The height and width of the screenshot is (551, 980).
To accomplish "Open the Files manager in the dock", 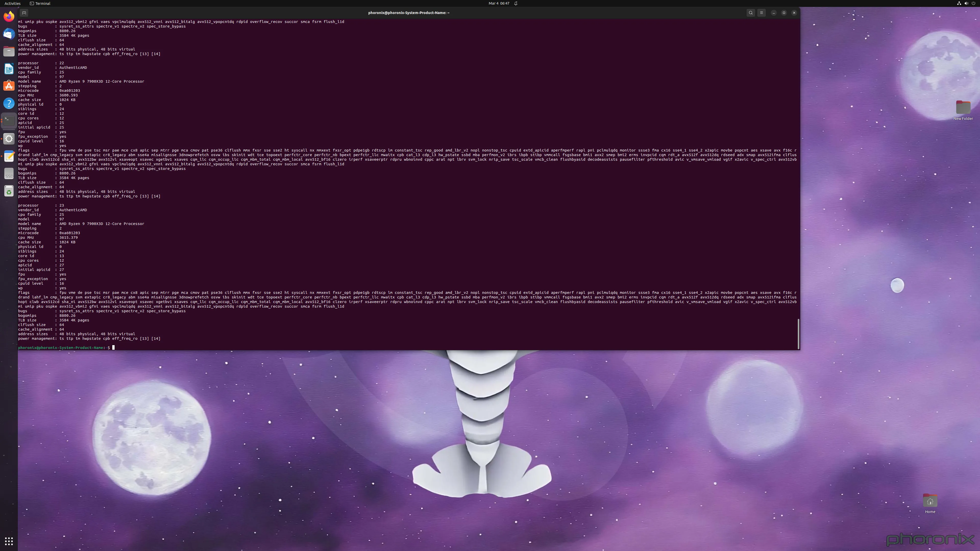I will 9,51.
